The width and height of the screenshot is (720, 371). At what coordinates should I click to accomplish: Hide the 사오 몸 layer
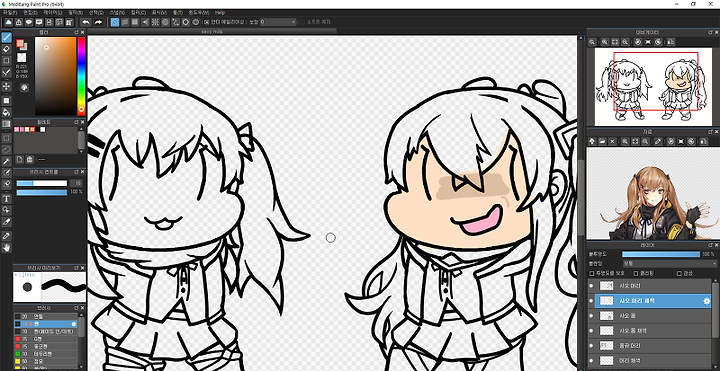[591, 316]
